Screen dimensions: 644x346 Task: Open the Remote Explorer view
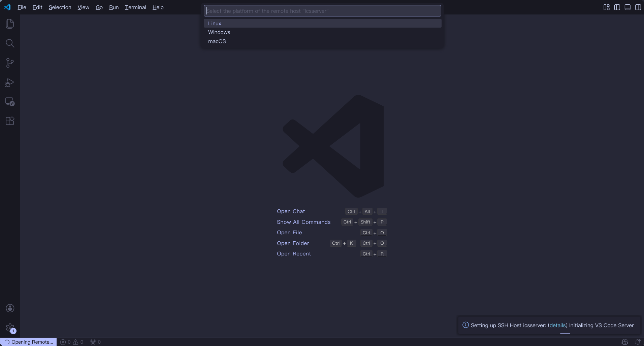pyautogui.click(x=10, y=102)
